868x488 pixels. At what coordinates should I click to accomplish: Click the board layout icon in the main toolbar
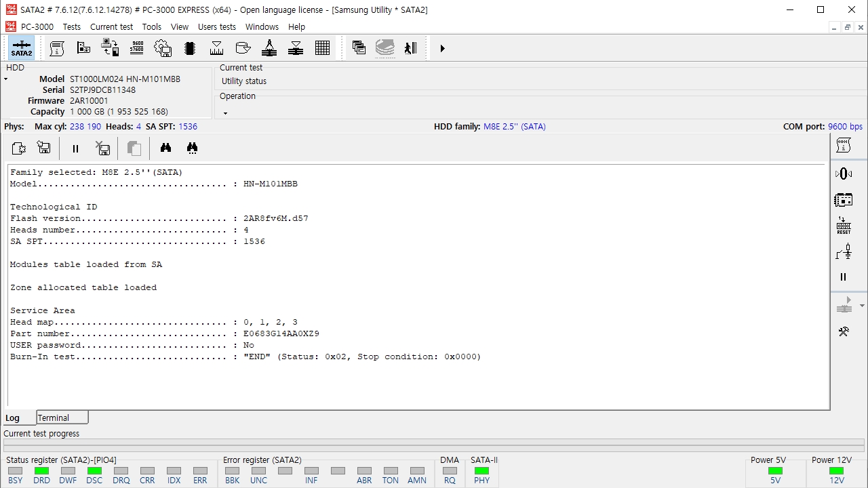click(x=83, y=48)
